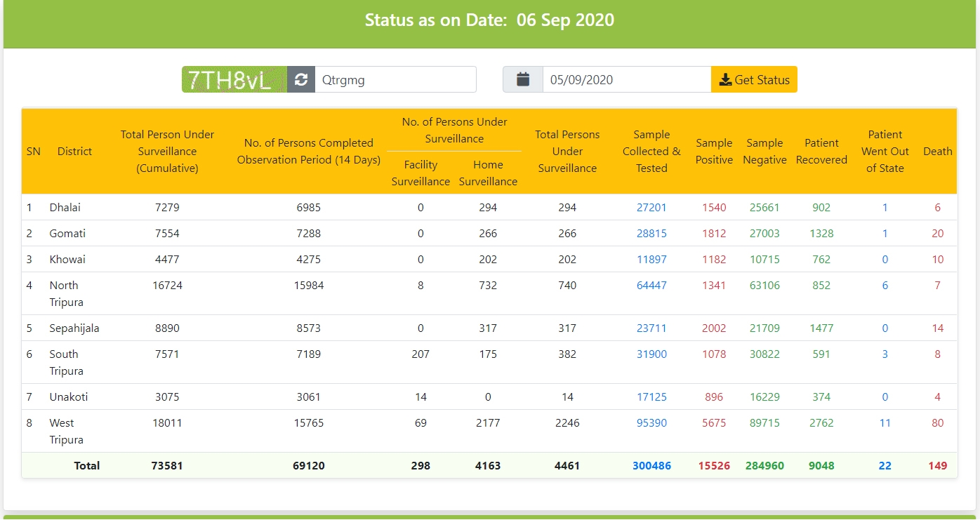Open Unakoti sample collected 17125 link
This screenshot has width=980, height=520.
click(x=651, y=397)
